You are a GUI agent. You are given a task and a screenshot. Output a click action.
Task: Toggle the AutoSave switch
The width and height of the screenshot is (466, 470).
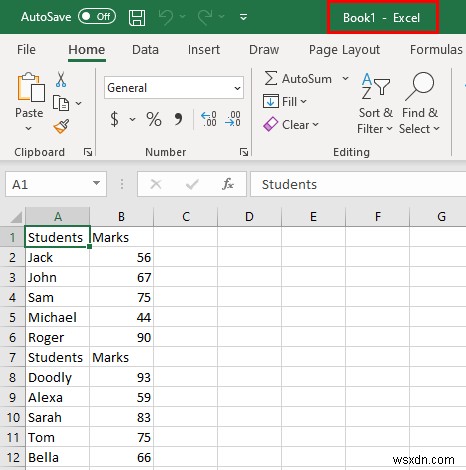click(x=97, y=17)
